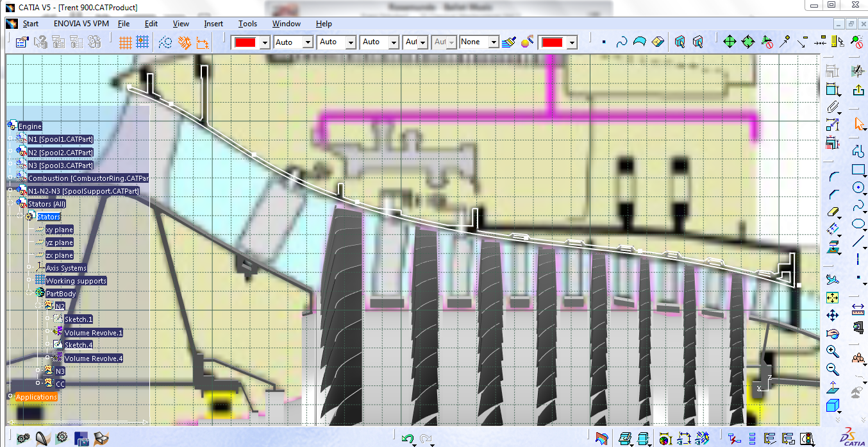
Task: Select N2 [Spool2.CATPart] in tree
Action: coord(60,152)
